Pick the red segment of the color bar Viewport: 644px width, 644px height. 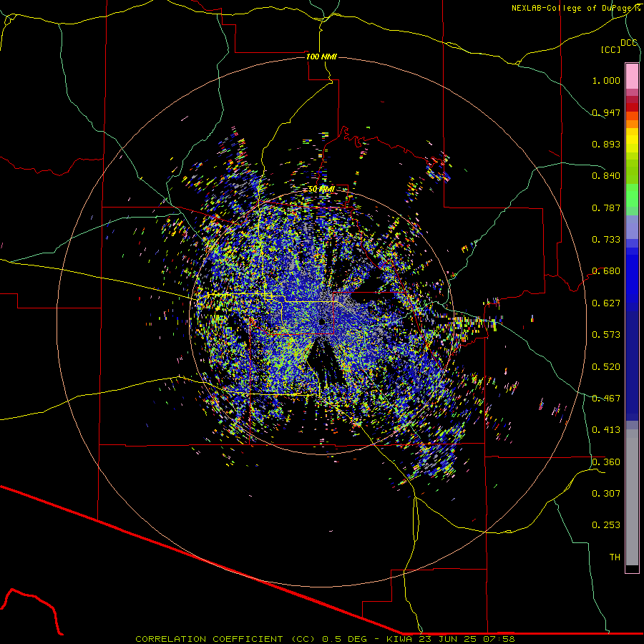632,107
